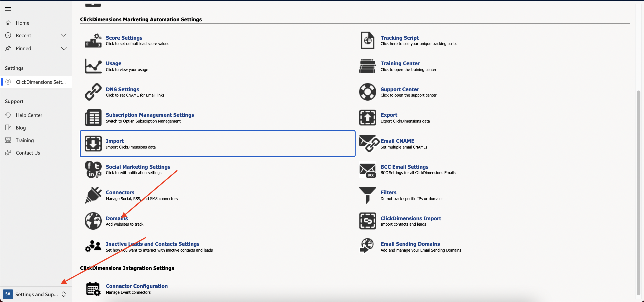Open the ClickDimensions Import link
Viewport: 644px width, 302px height.
(411, 218)
